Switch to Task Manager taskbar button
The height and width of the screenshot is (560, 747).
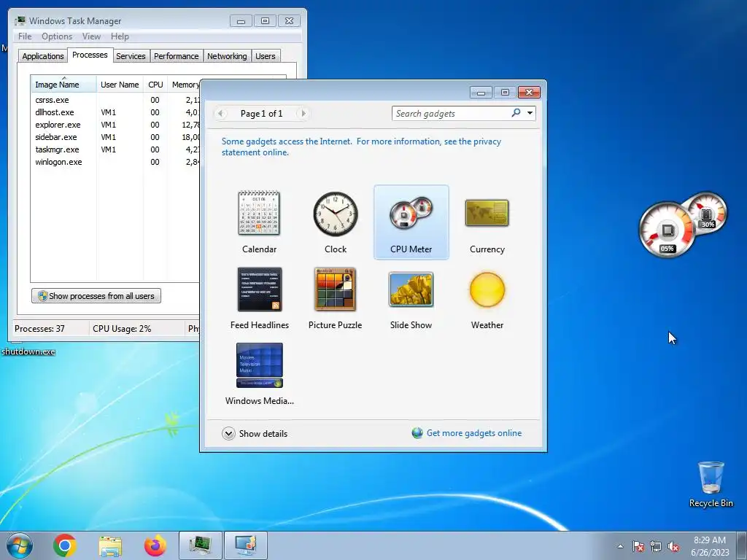[201, 545]
